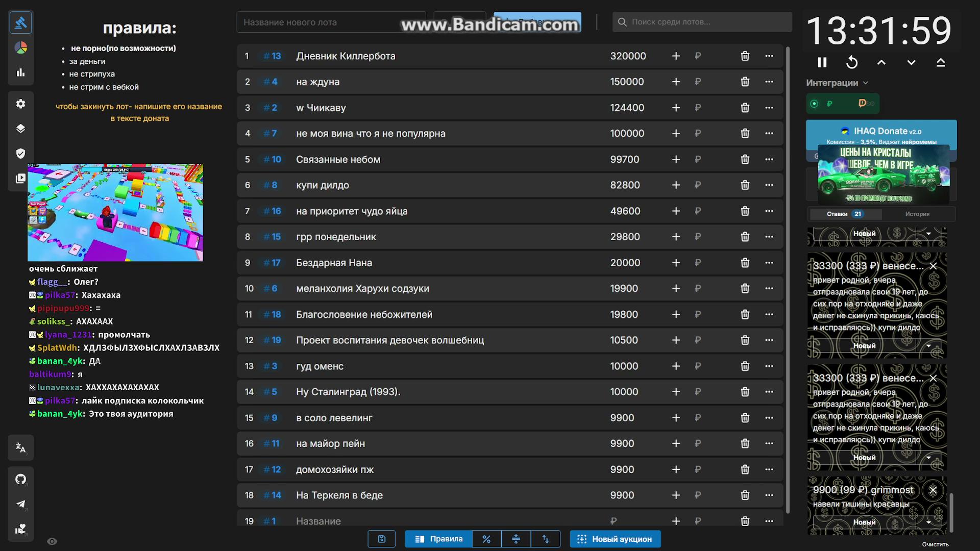Image resolution: width=980 pixels, height=551 pixels.
Task: Start a Новый аукцион
Action: [x=615, y=539]
